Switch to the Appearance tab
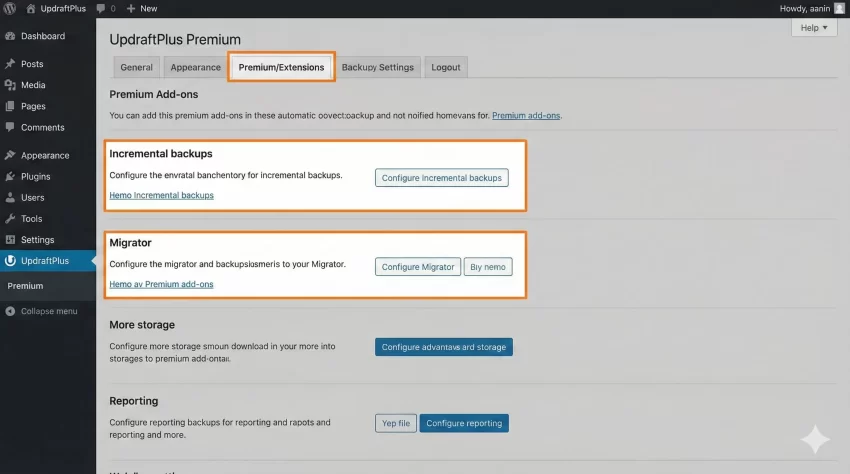 (x=195, y=67)
